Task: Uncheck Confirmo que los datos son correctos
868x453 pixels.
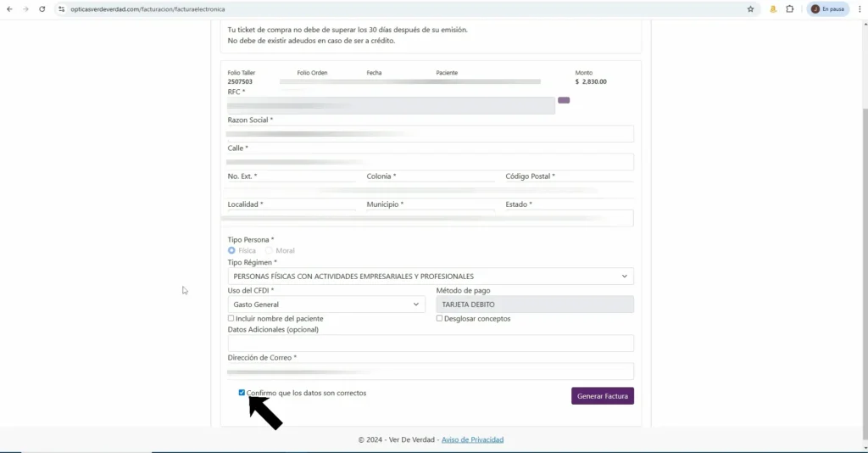Action: pos(242,393)
